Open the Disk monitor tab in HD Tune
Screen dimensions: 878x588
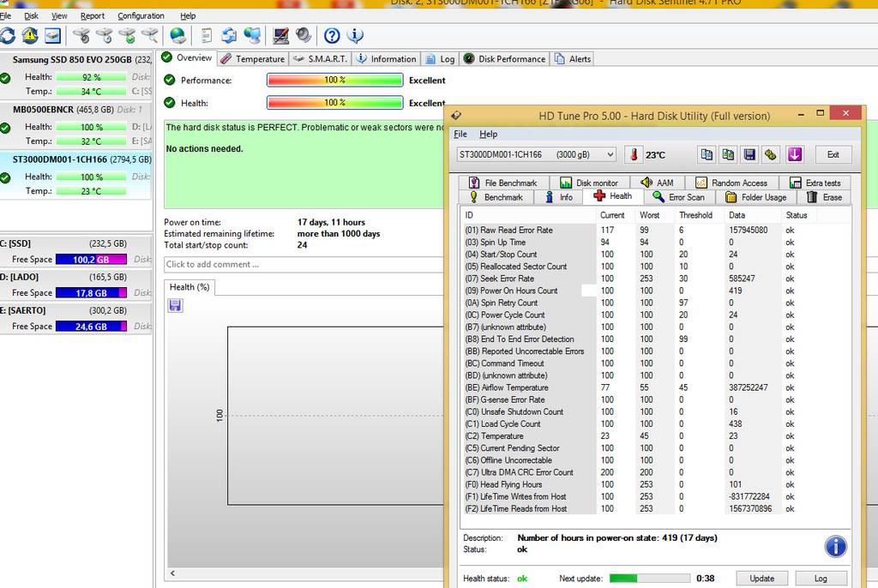[x=589, y=183]
